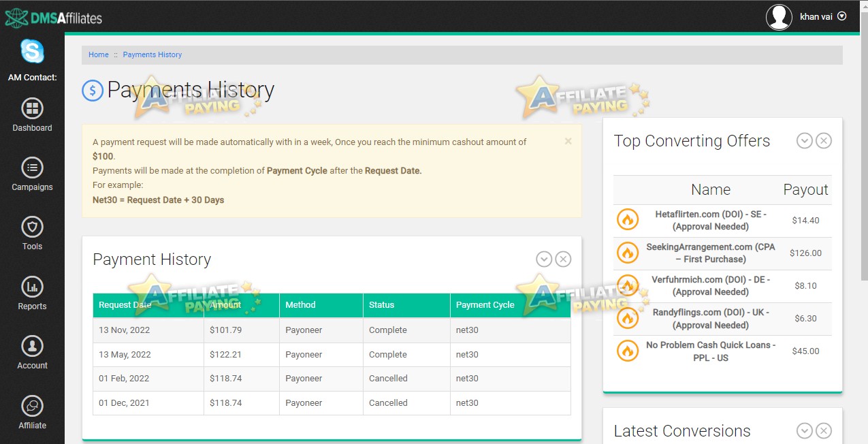Dismiss the yellow payment info notice
868x444 pixels.
[568, 142]
